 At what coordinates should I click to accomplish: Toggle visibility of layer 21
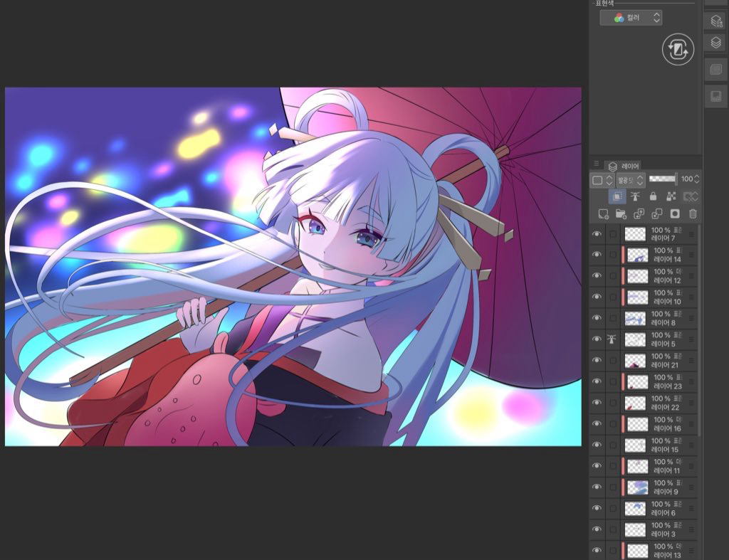(x=597, y=361)
